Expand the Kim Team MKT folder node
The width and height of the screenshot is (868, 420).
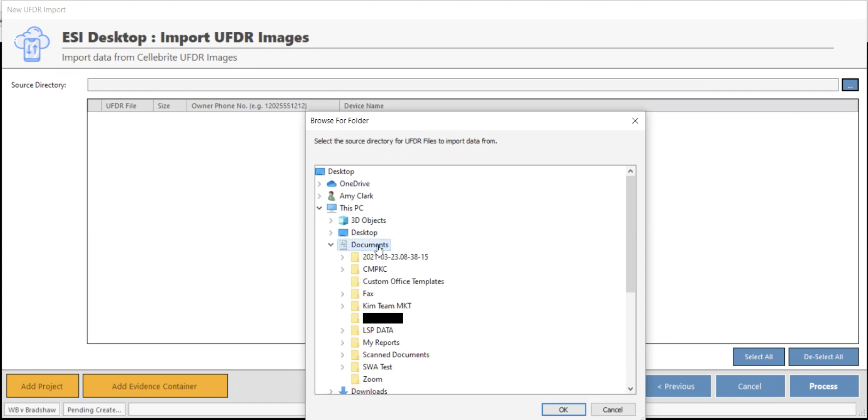pos(342,306)
